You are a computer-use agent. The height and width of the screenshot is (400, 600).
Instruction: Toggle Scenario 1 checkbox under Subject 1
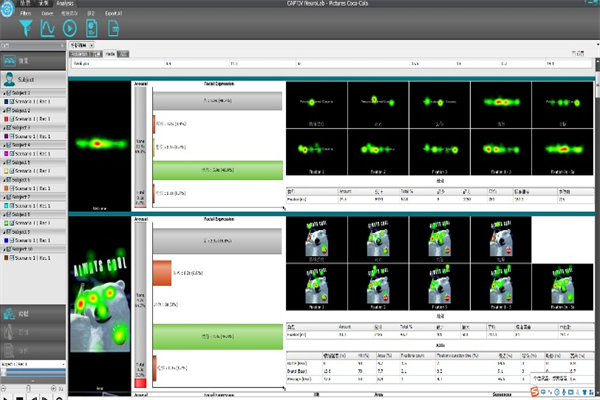[x=12, y=101]
